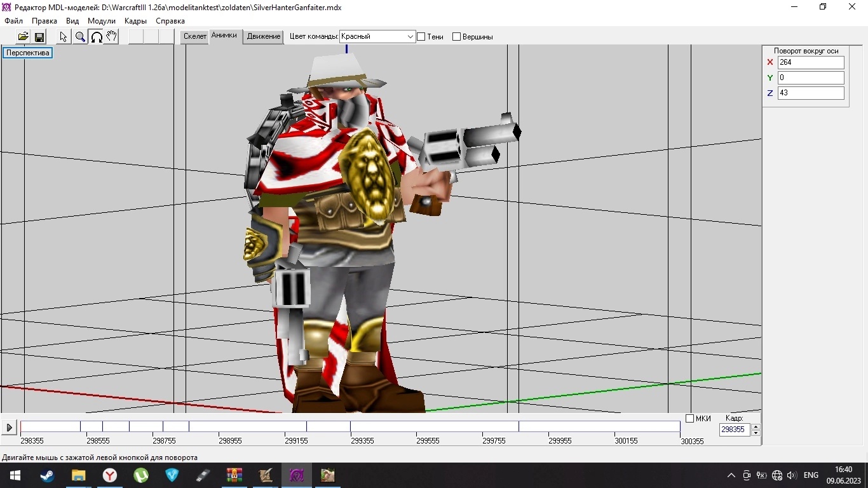Open the blue shield app in taskbar
This screenshot has height=488, width=868.
coord(172,475)
